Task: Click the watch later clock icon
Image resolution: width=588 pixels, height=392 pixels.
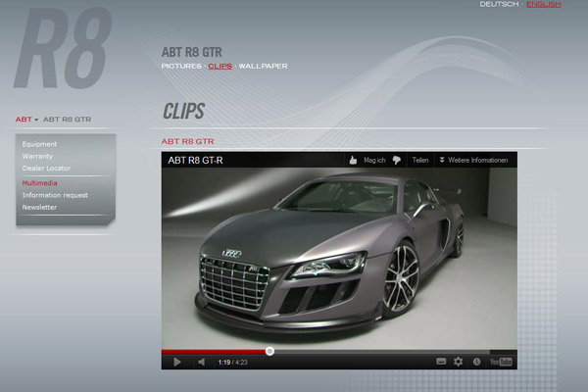Action: pos(476,362)
